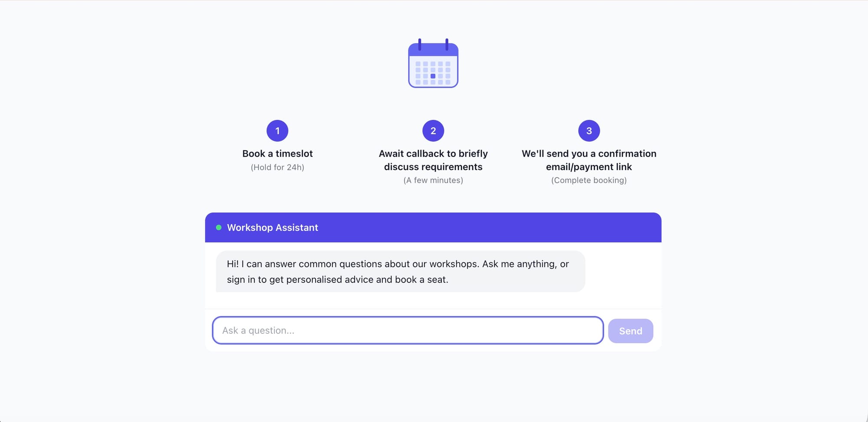Viewport: 868px width, 422px height.
Task: Click the '(Complete booking)' caption
Action: pyautogui.click(x=589, y=180)
